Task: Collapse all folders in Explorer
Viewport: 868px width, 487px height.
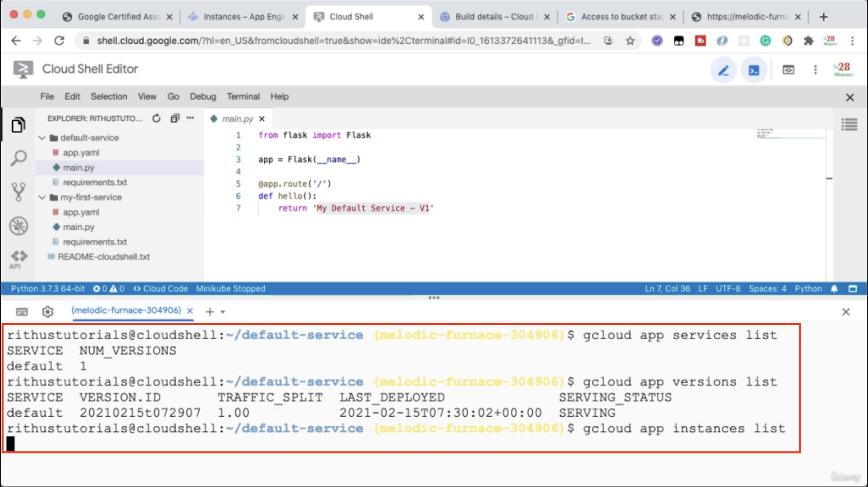Action: [x=175, y=118]
